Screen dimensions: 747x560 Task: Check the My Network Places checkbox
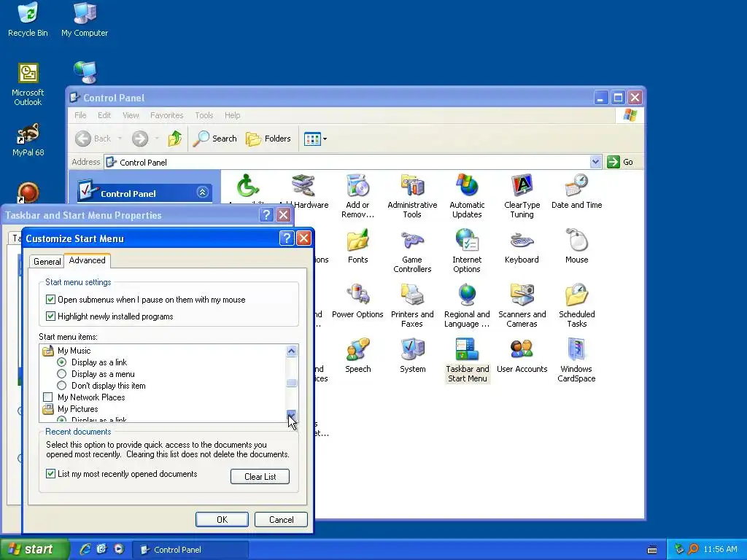coord(47,397)
